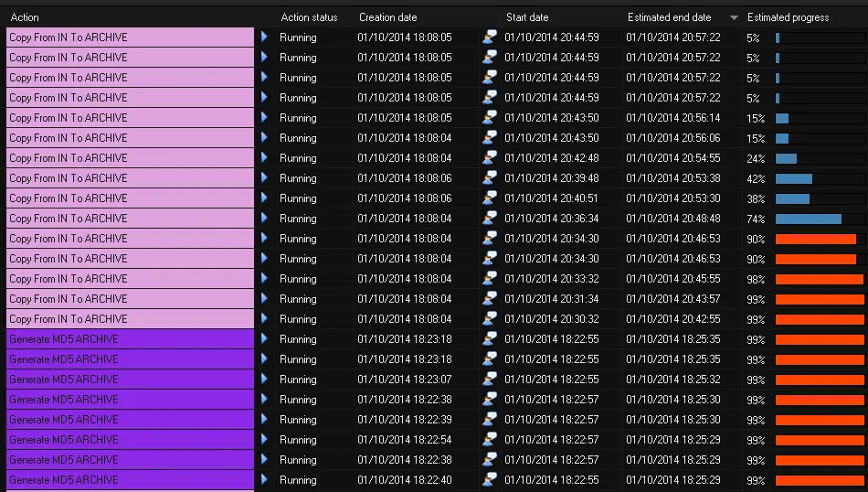This screenshot has width=868, height=492.
Task: Click the Running status in the 42% row
Action: [298, 178]
